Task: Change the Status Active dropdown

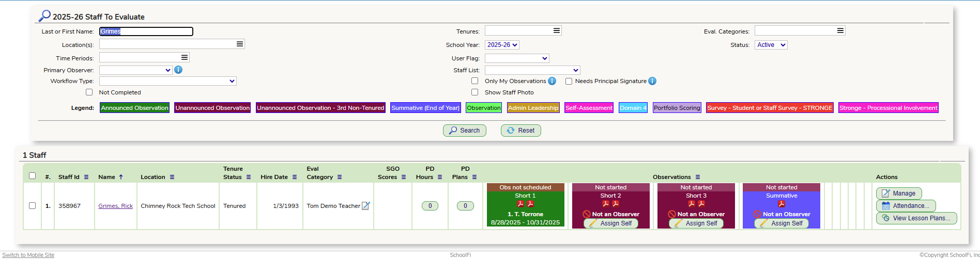Action: 771,45
